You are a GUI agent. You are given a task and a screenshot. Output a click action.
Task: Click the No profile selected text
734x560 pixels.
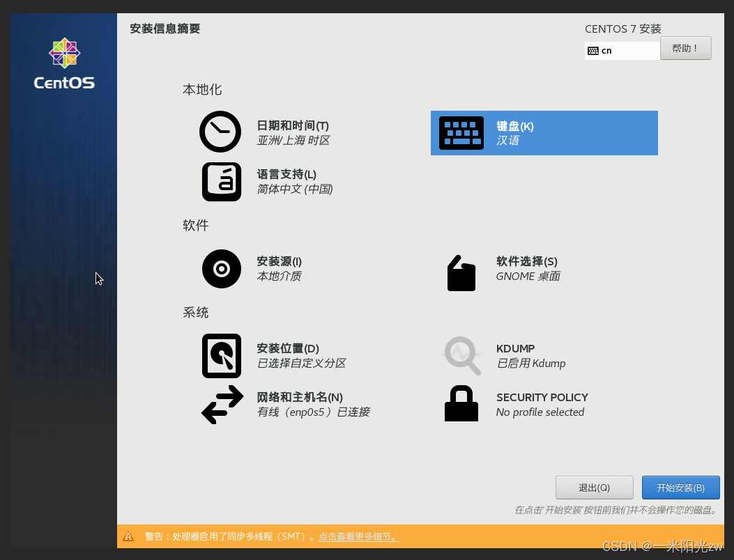click(x=540, y=412)
